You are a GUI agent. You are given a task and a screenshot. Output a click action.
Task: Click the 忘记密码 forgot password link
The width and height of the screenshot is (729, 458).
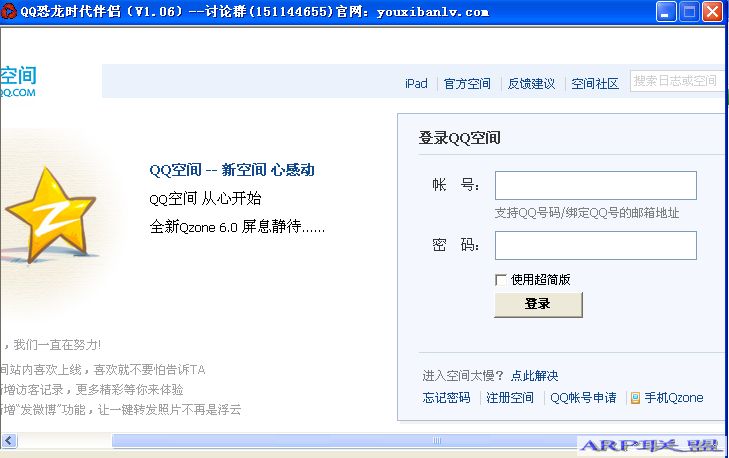[446, 398]
